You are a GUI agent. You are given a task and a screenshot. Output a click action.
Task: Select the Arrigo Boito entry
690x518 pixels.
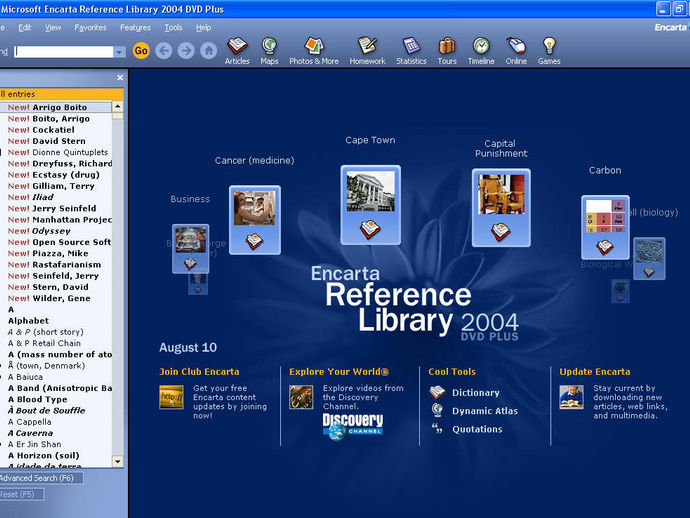coord(56,107)
